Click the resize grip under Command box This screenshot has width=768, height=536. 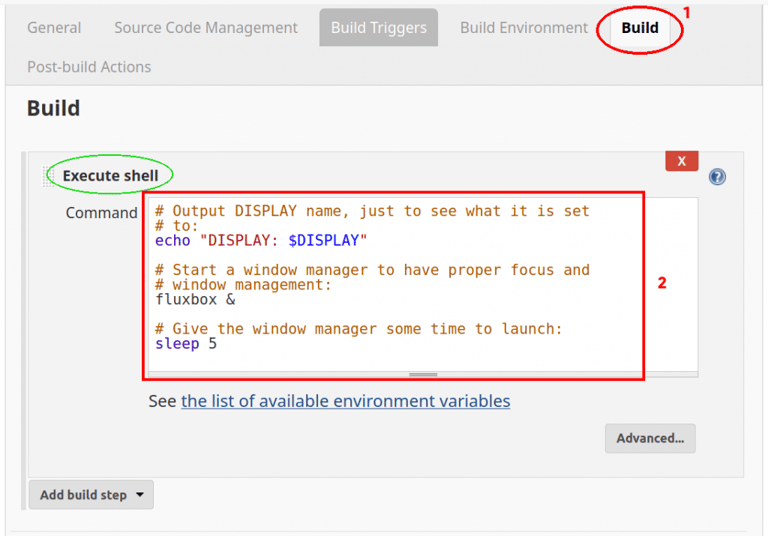point(423,374)
